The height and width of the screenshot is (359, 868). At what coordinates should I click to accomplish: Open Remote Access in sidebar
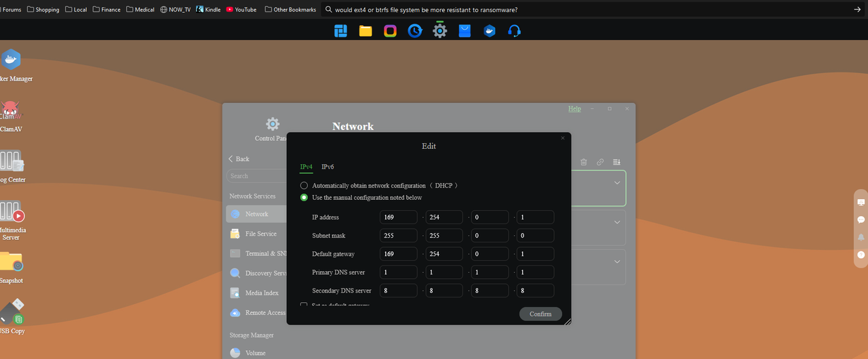pos(257,313)
